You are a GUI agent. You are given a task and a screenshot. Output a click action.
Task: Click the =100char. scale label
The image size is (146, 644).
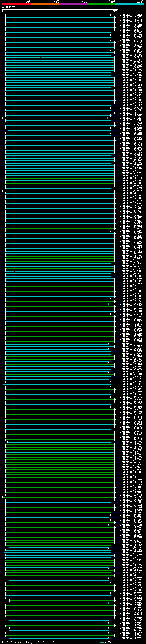(111, 642)
